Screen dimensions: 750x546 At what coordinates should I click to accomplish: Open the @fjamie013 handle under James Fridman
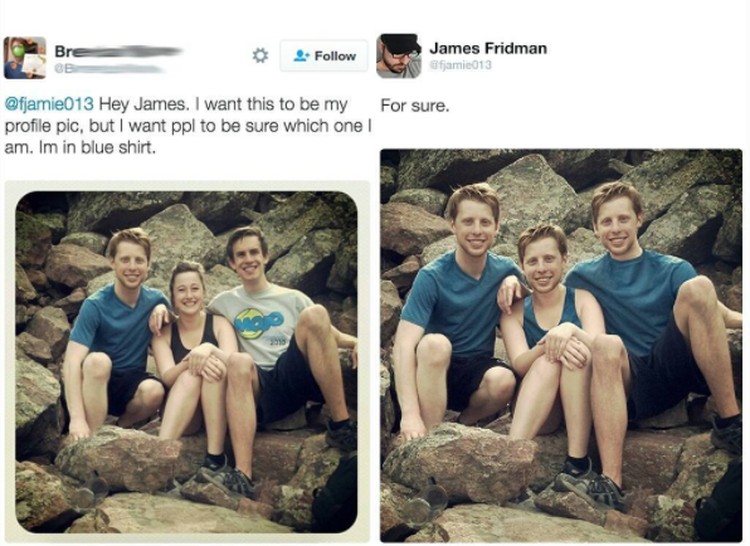[x=460, y=65]
